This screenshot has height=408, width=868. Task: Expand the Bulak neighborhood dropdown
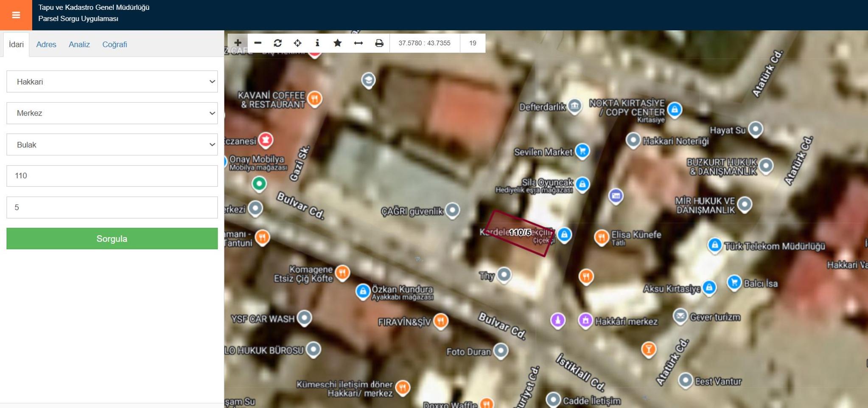pos(112,144)
